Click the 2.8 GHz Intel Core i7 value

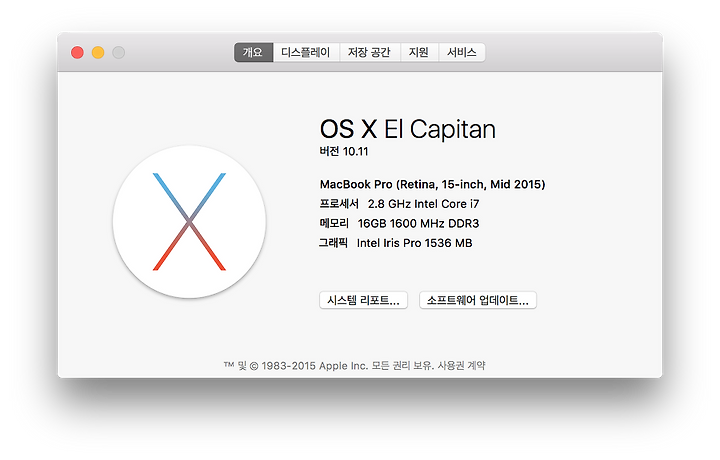(423, 204)
